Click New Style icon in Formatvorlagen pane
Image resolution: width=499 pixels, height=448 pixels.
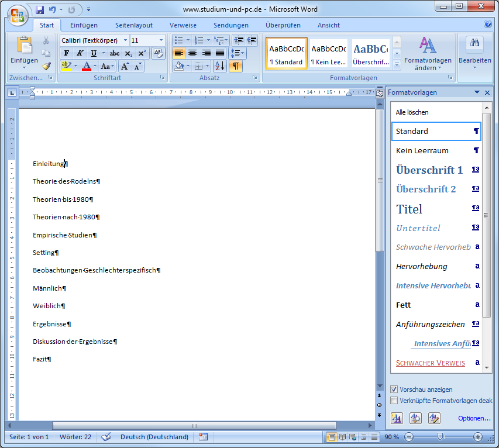[397, 418]
